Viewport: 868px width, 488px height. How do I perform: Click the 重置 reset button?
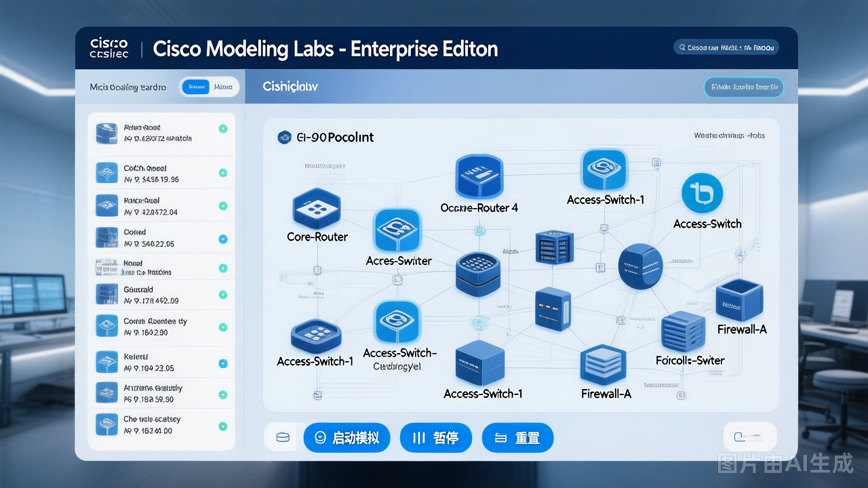(517, 438)
